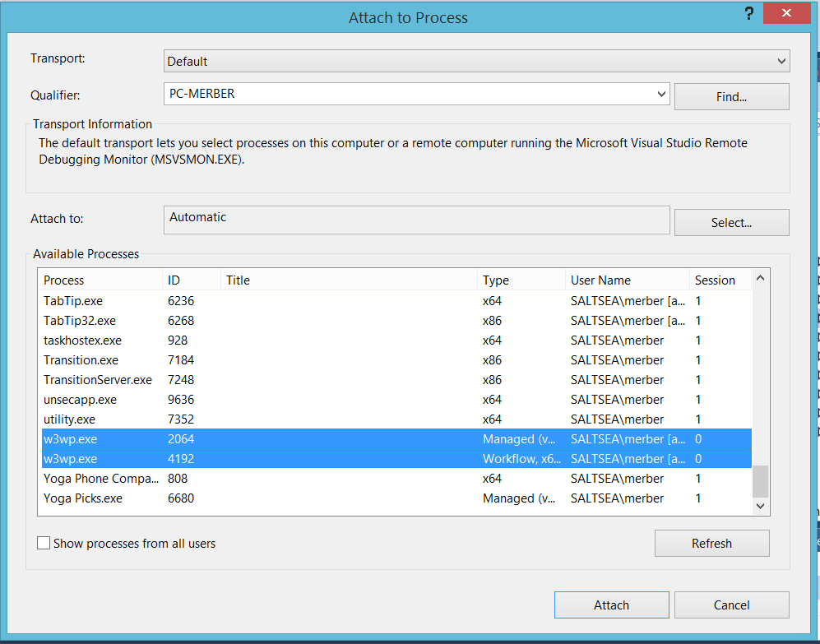Select the Yoga Picks.exe process row
The image size is (820, 644).
coord(396,498)
